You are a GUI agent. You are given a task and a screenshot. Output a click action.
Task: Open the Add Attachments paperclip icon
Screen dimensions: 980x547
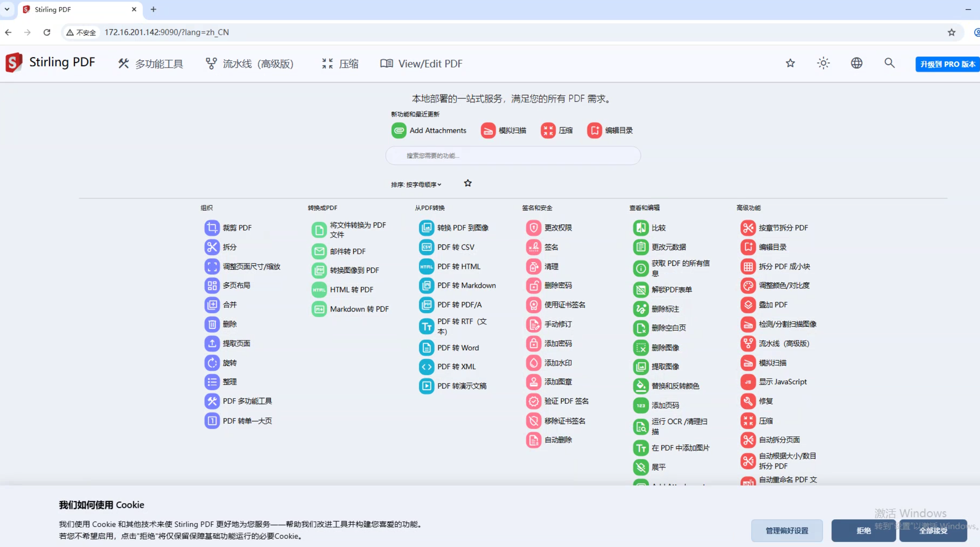pos(399,130)
